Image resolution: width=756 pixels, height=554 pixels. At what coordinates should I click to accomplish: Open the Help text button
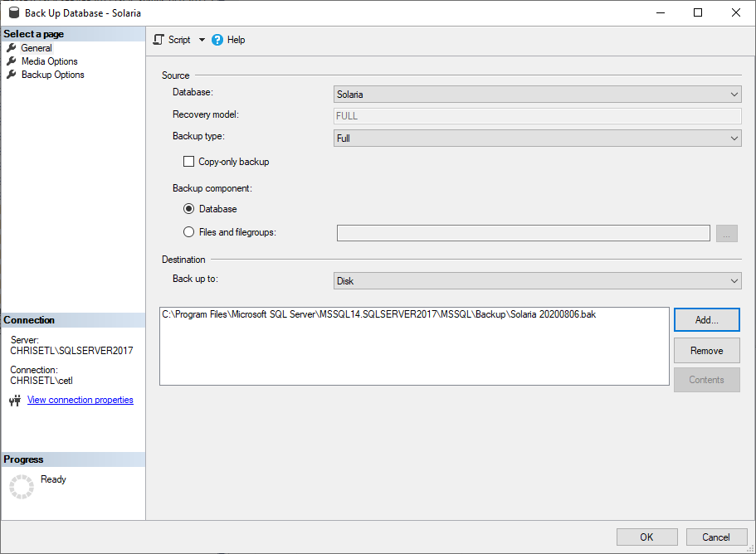point(236,40)
